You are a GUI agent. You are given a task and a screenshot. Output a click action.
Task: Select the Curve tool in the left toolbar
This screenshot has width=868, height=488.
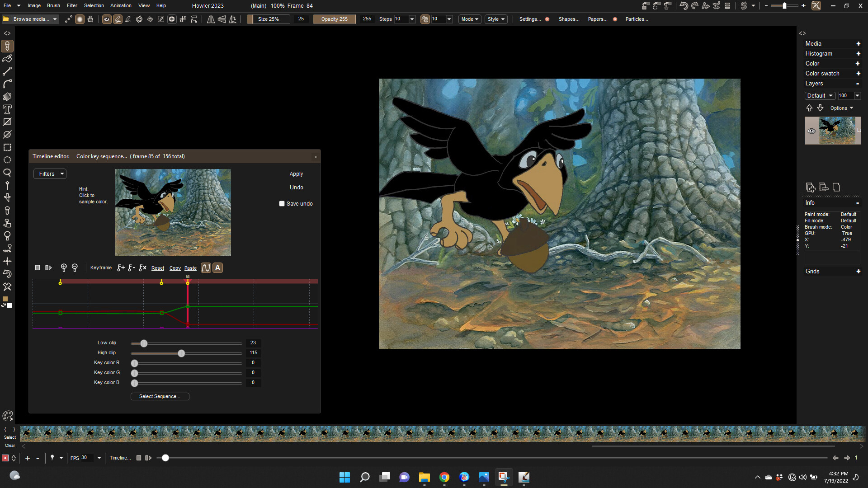click(7, 84)
